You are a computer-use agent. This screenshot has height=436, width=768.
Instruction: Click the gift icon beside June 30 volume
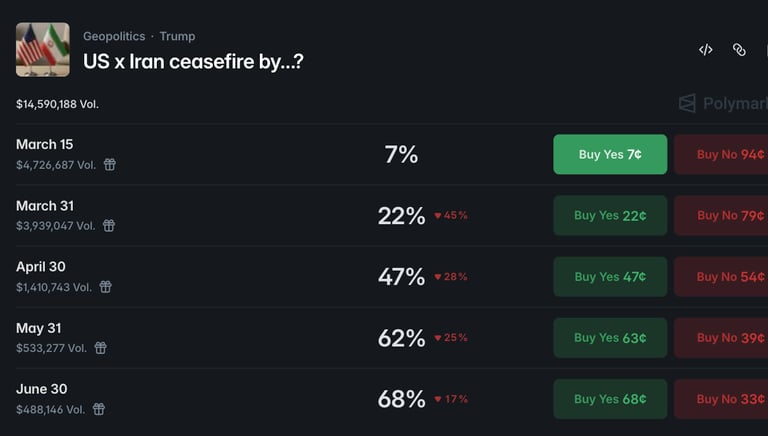click(99, 409)
